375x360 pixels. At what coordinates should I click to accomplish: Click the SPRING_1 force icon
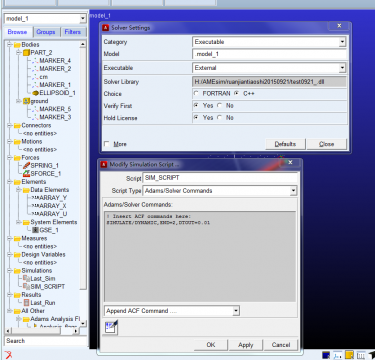pyautogui.click(x=26, y=165)
